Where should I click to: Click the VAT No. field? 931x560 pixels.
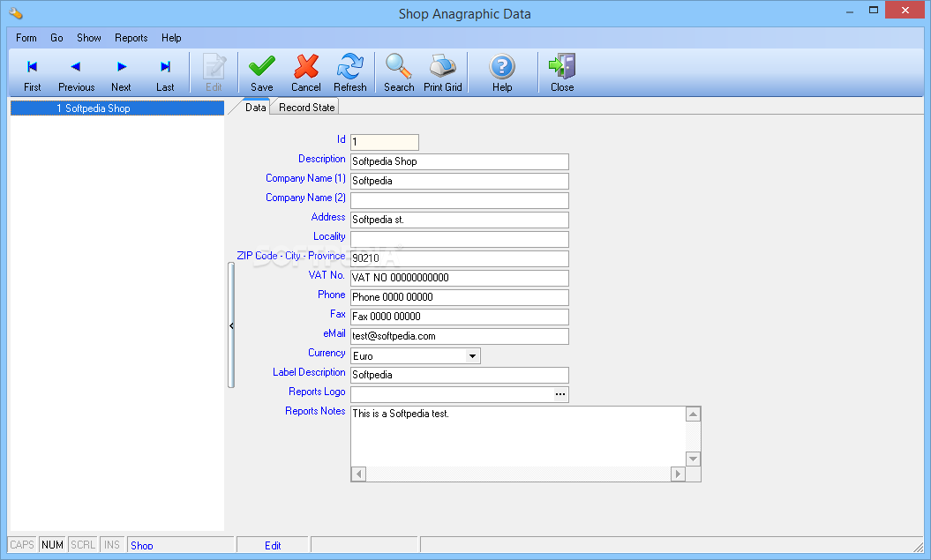click(x=459, y=278)
